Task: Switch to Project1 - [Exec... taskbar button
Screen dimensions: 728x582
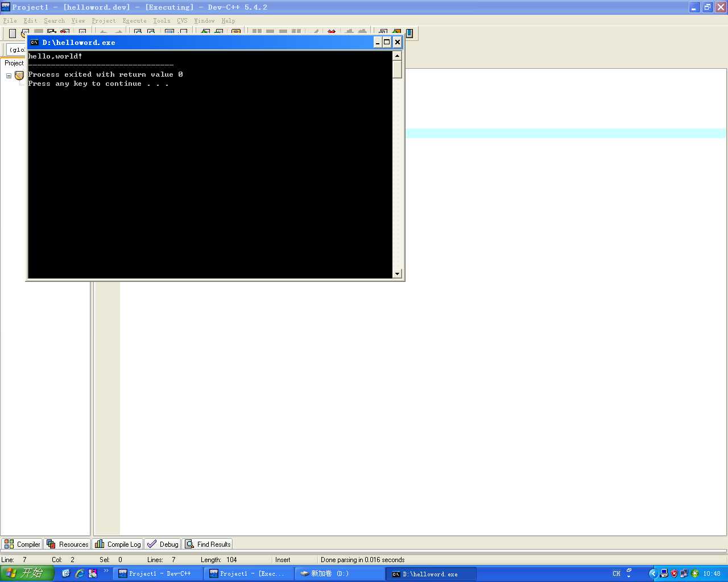Action: 249,574
